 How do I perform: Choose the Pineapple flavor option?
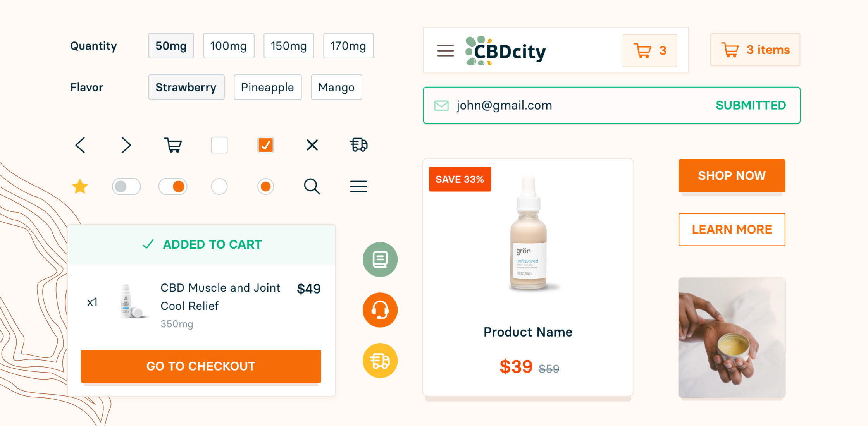pos(267,87)
